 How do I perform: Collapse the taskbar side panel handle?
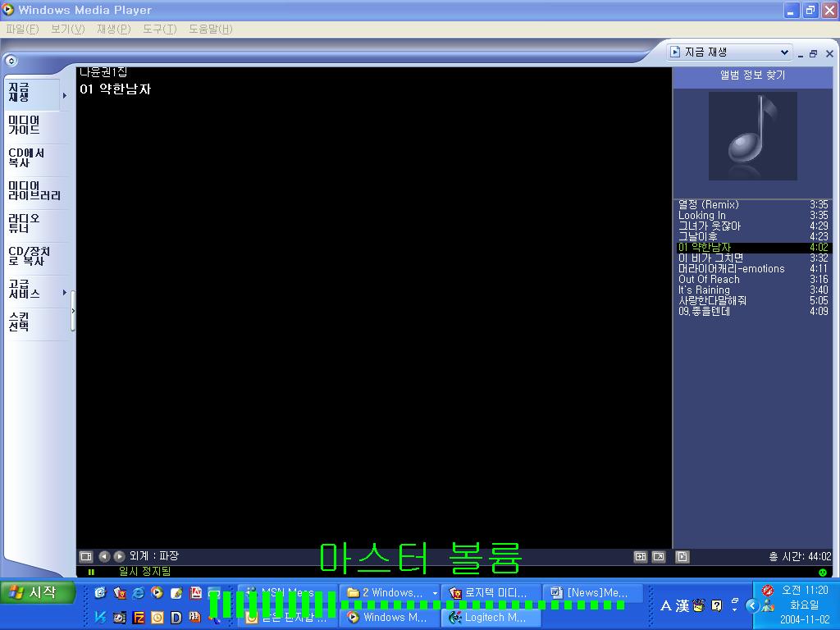tap(73, 311)
